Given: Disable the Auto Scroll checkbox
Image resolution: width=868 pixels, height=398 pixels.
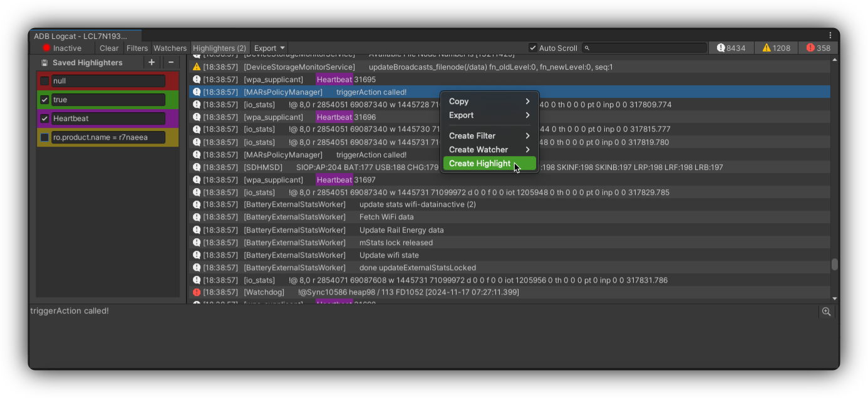Looking at the screenshot, I should [x=533, y=48].
